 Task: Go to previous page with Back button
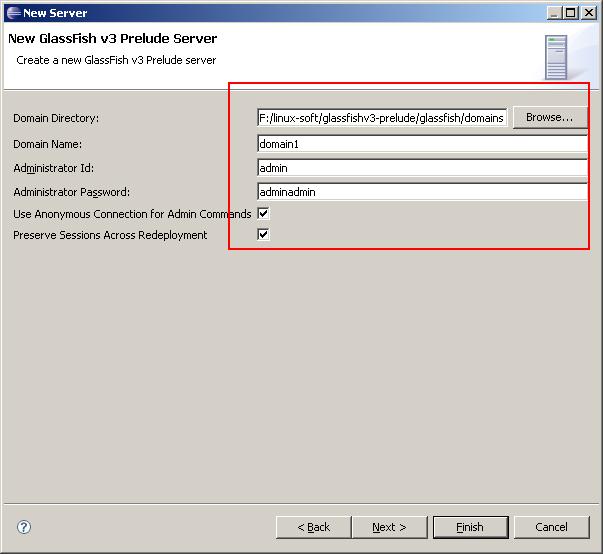point(313,527)
